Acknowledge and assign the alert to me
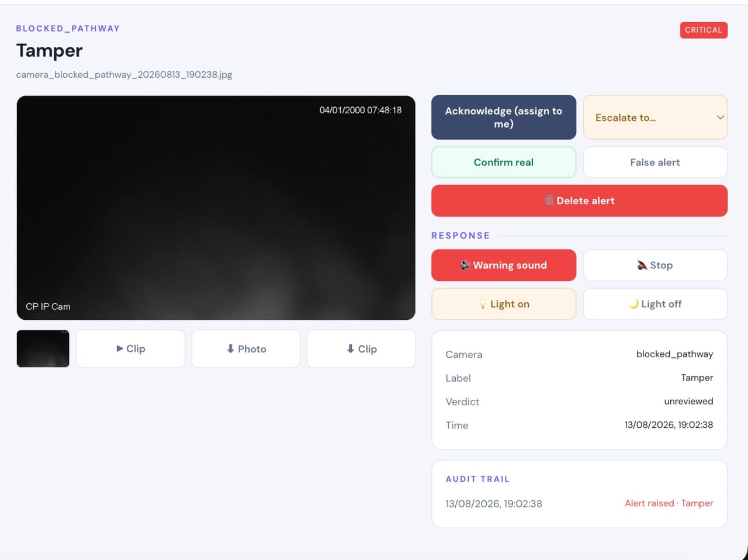The image size is (748, 560). click(x=504, y=117)
